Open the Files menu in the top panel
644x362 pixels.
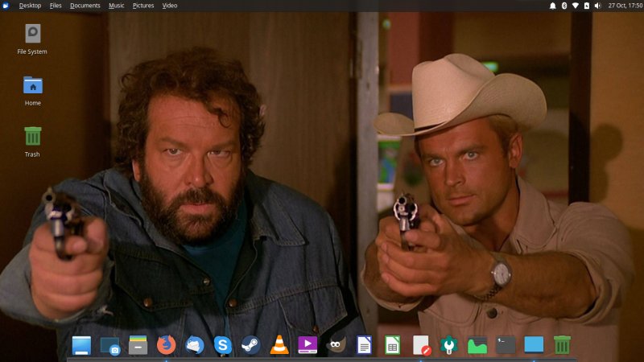(x=56, y=6)
